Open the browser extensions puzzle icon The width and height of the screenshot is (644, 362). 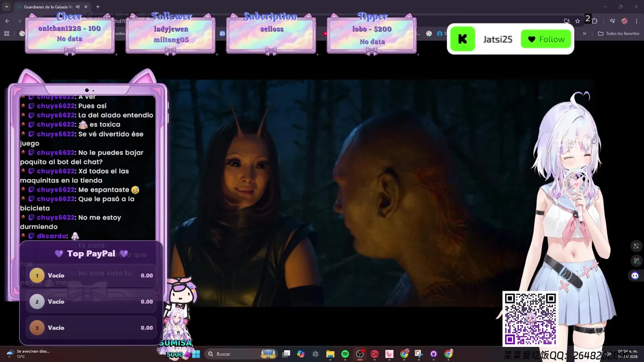pyautogui.click(x=595, y=21)
